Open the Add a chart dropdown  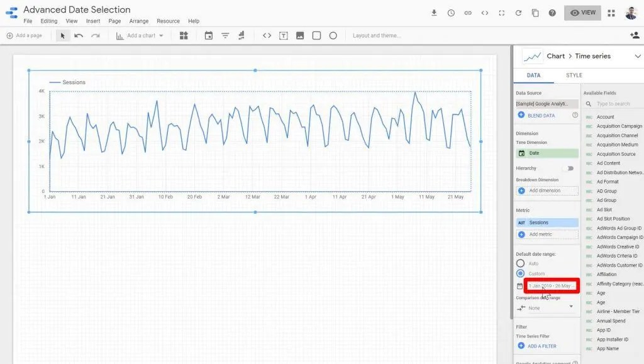pos(140,35)
